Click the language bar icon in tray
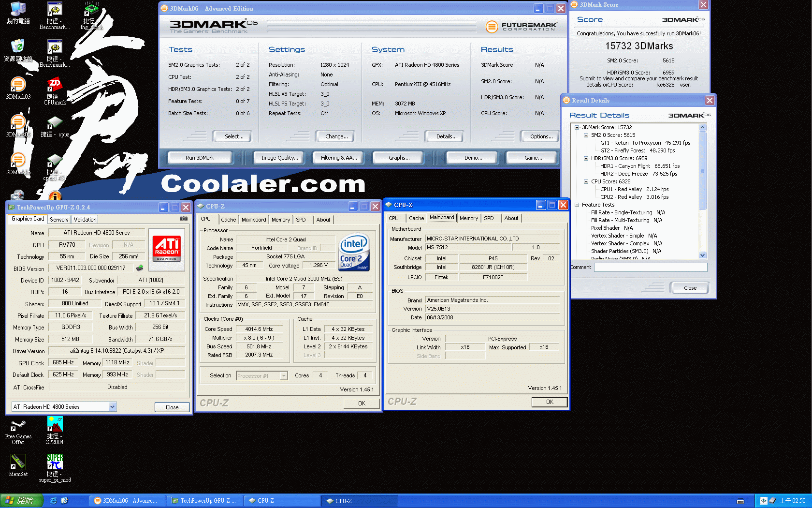812x508 pixels. click(x=764, y=501)
